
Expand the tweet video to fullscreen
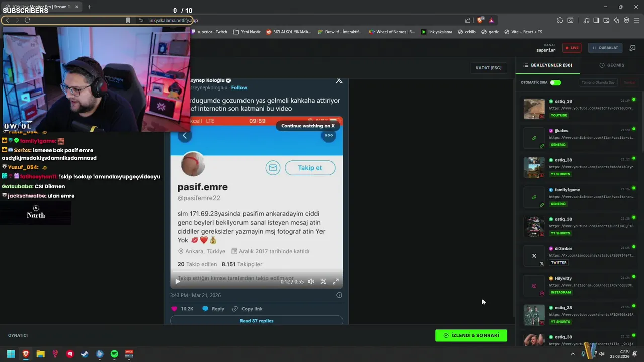(x=336, y=282)
